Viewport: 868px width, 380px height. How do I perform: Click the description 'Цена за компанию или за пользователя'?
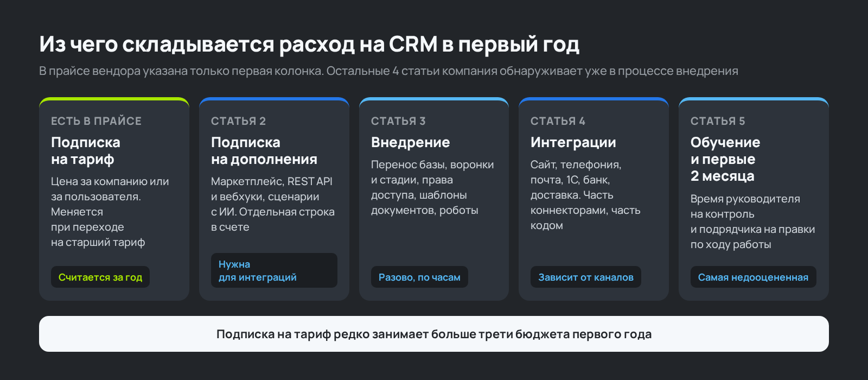[x=110, y=212]
